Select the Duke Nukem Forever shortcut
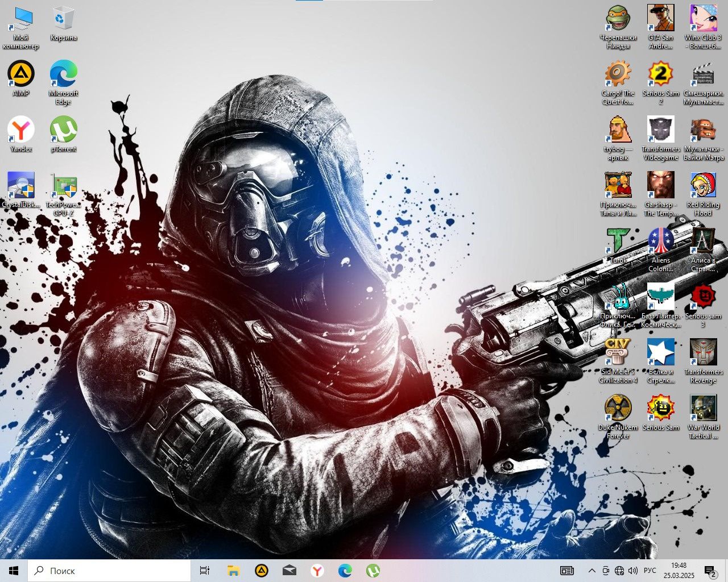 click(618, 418)
